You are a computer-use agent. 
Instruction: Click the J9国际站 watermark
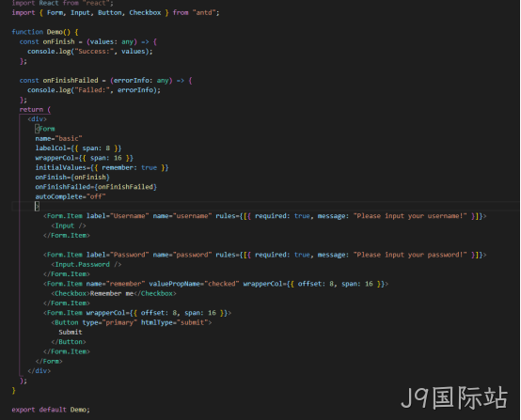tap(454, 397)
